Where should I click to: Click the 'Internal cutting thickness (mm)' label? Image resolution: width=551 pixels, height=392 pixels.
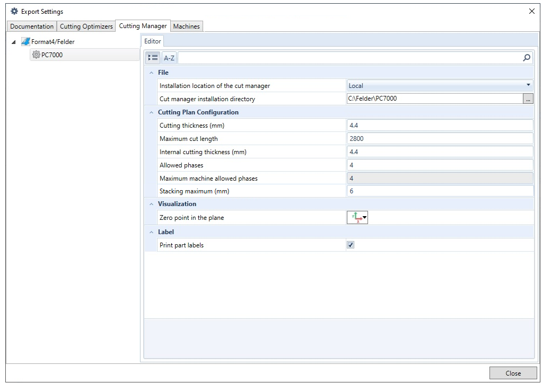click(x=203, y=152)
